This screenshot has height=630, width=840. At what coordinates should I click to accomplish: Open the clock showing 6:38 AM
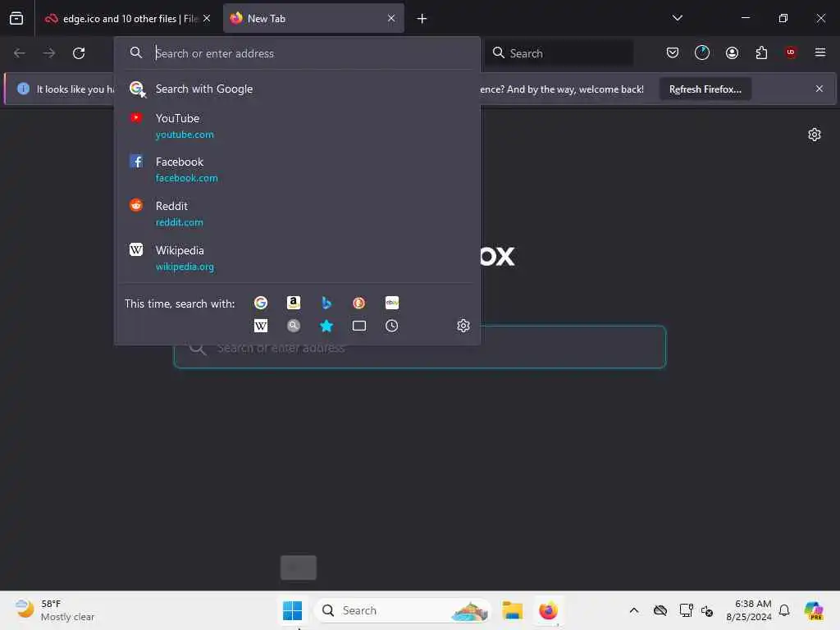click(748, 610)
